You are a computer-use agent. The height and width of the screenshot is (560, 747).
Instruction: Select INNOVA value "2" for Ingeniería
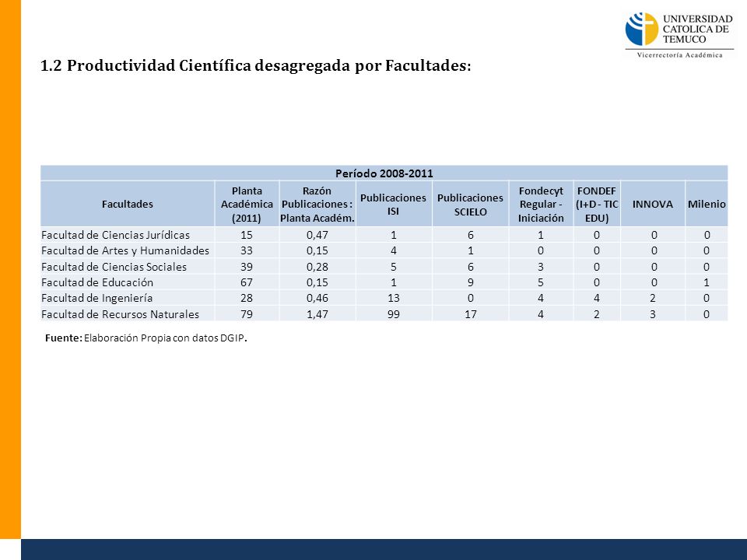(653, 298)
